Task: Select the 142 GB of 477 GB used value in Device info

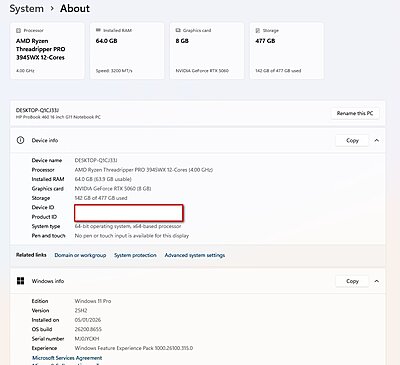Action: (101, 198)
